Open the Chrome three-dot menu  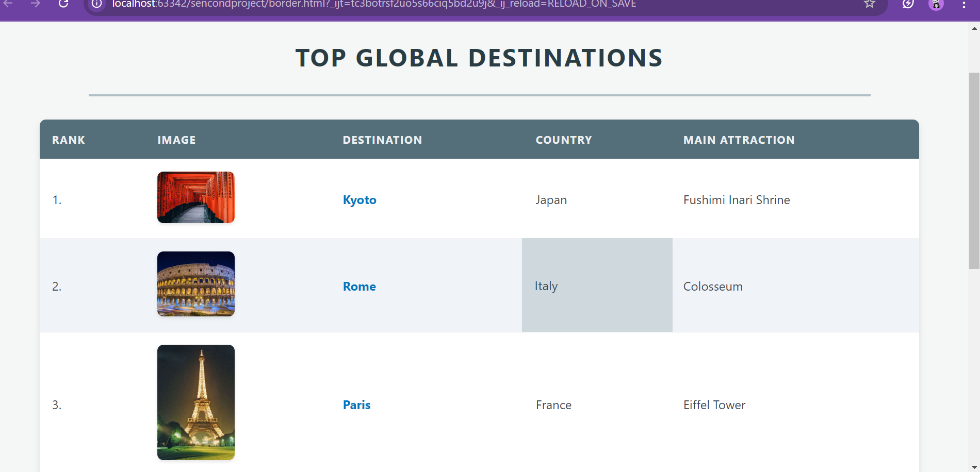(x=964, y=4)
